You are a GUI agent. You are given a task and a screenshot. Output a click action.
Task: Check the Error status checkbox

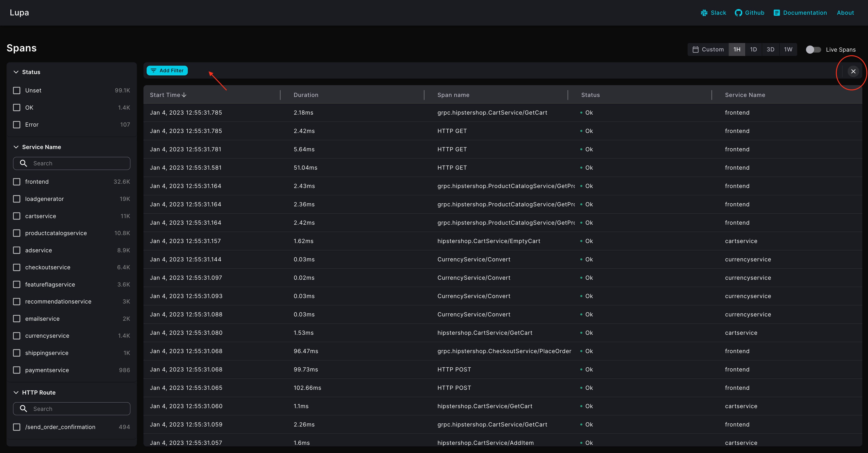[x=17, y=125]
